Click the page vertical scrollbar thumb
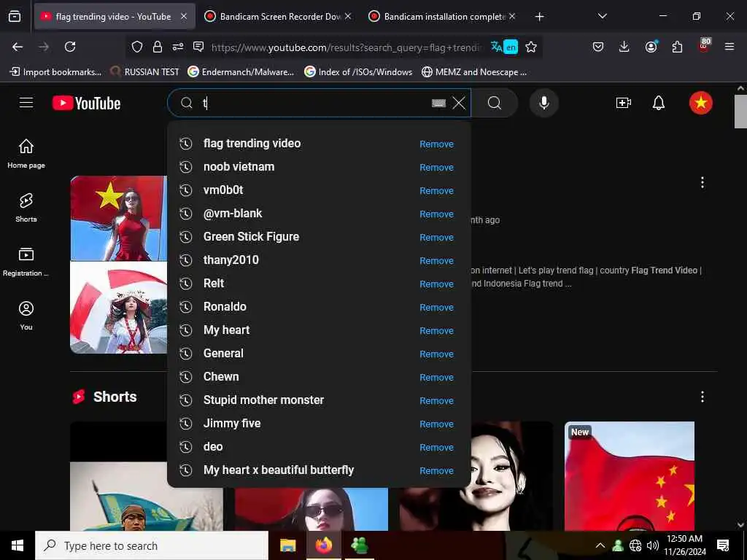Screen dimensions: 747x560 point(740,112)
